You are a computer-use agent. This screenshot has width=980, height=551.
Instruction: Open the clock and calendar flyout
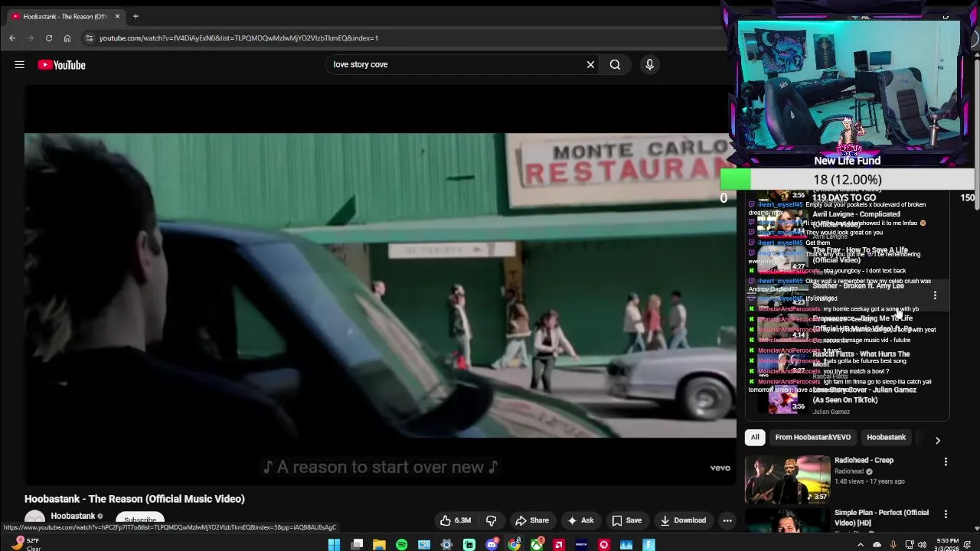click(x=946, y=544)
